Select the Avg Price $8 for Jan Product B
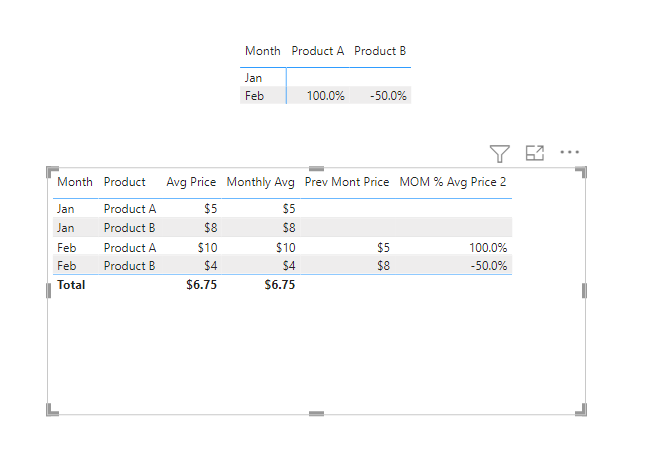The width and height of the screenshot is (659, 460). click(x=211, y=228)
